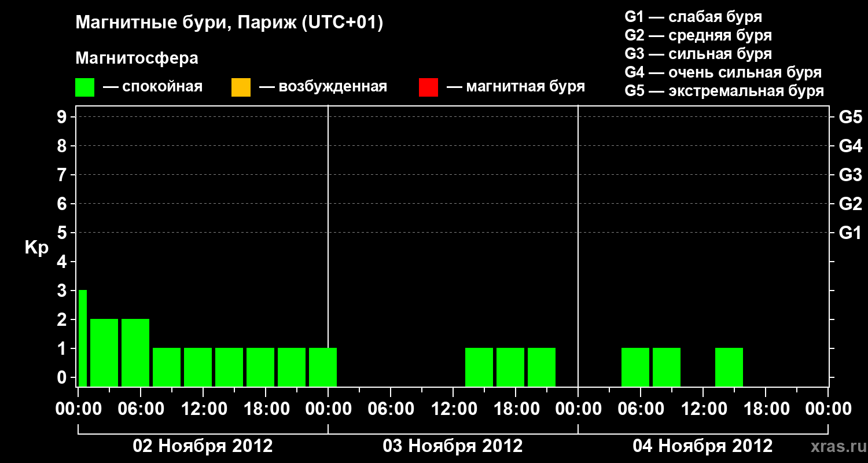Click the 'G1 — слабая буря' description
Viewport: 868px width, 463px height.
point(693,16)
